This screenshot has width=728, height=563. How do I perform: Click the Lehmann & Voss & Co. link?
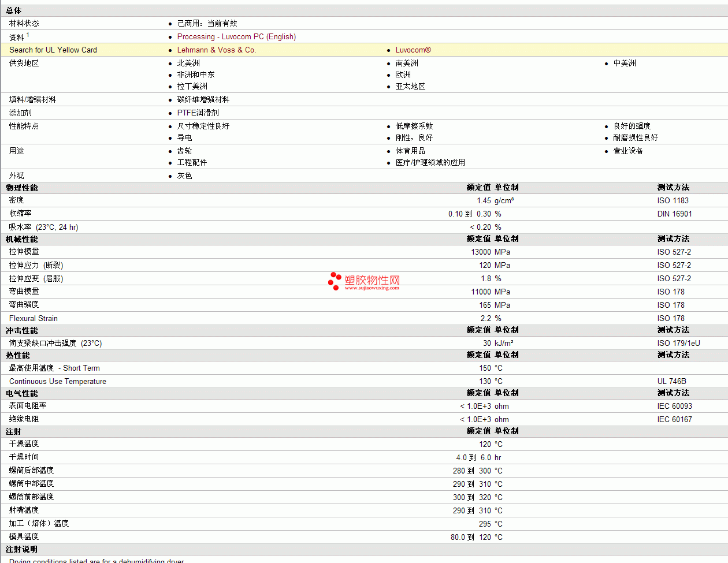(216, 50)
